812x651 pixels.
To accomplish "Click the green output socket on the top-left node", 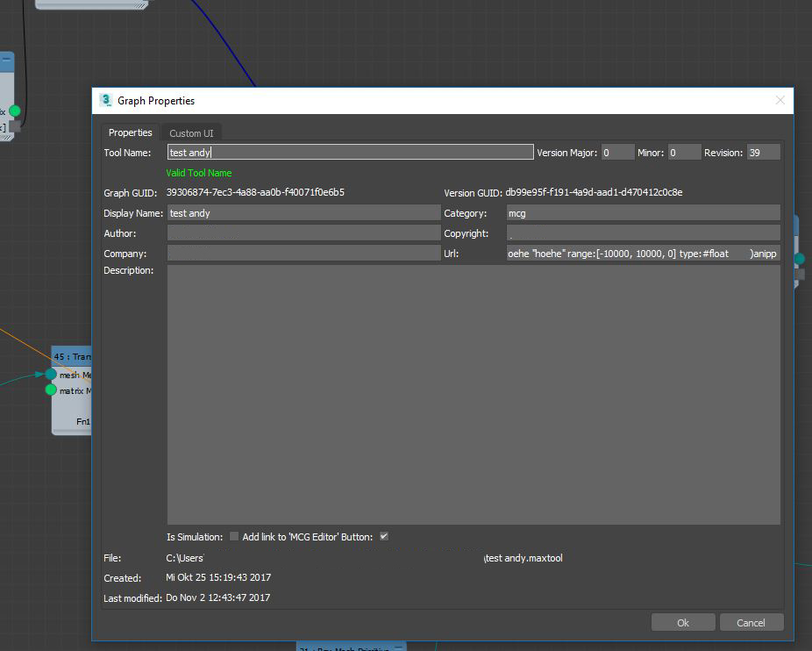I will [13, 112].
